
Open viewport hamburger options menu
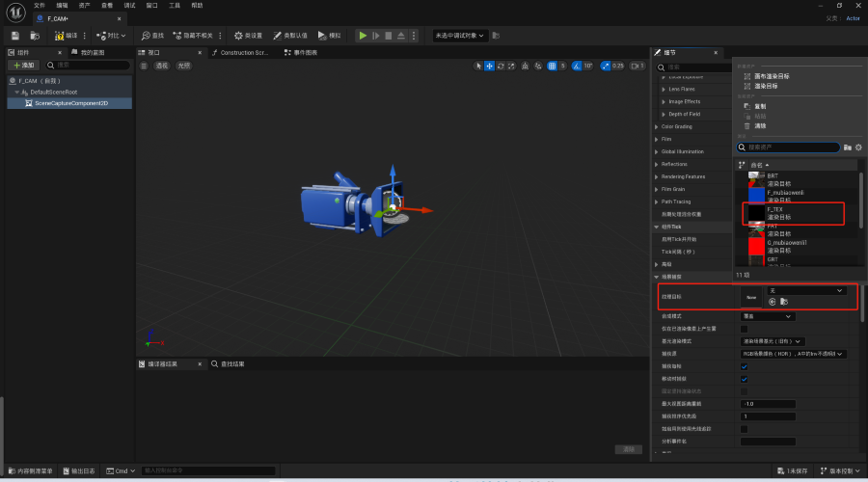coord(144,66)
